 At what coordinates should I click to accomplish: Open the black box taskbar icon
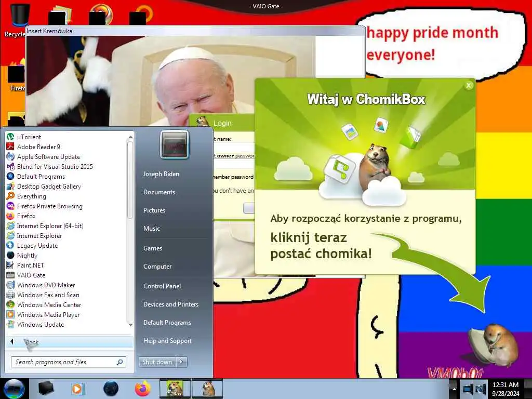point(46,389)
